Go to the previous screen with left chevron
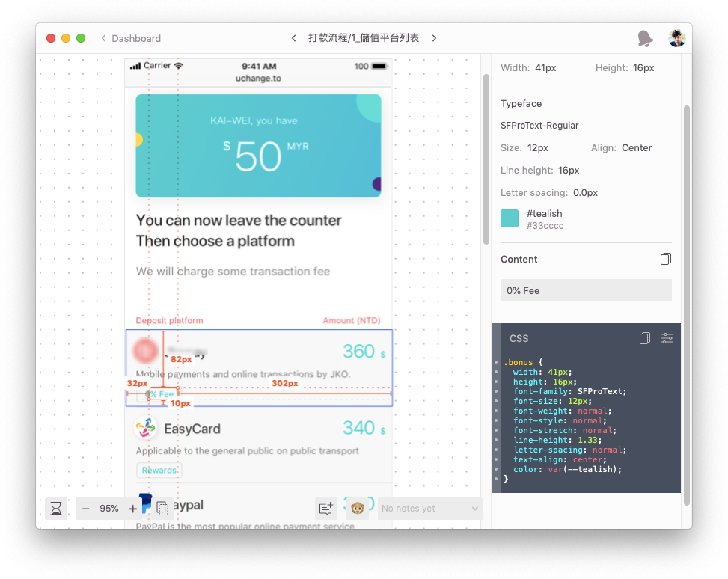Viewport: 728px width, 579px height. coord(293,38)
